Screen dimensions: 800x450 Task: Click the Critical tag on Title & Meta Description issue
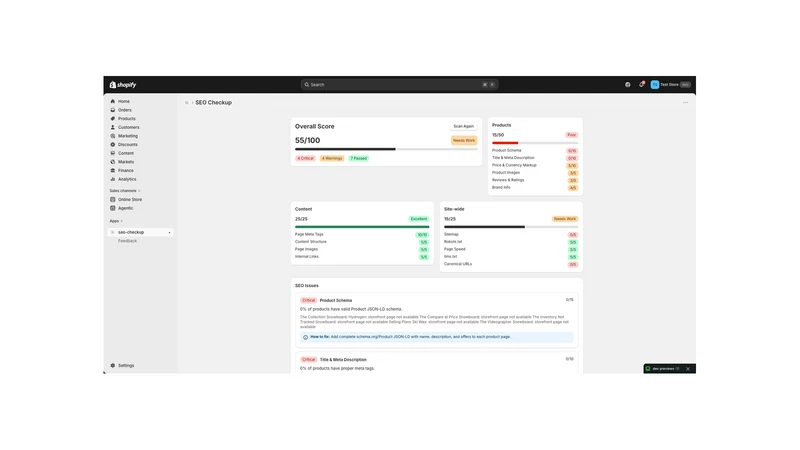tap(309, 360)
